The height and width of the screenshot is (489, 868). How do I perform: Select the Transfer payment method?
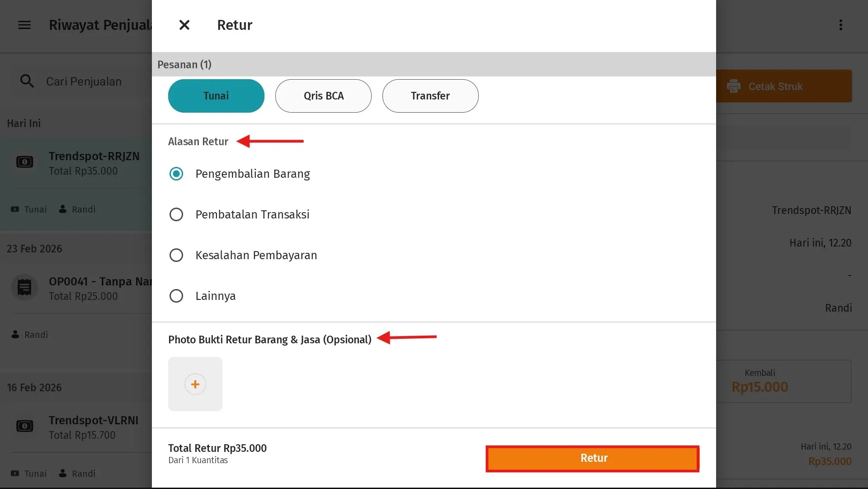pyautogui.click(x=430, y=95)
